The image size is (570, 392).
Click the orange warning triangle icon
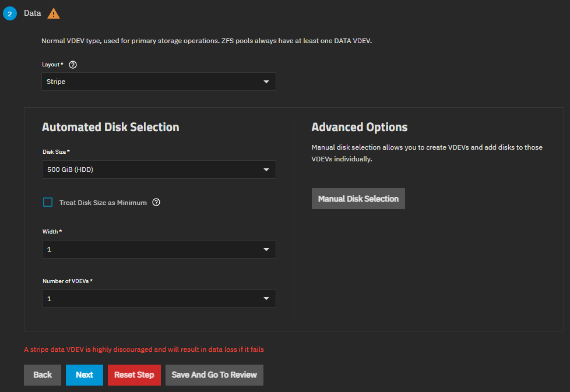pyautogui.click(x=53, y=13)
